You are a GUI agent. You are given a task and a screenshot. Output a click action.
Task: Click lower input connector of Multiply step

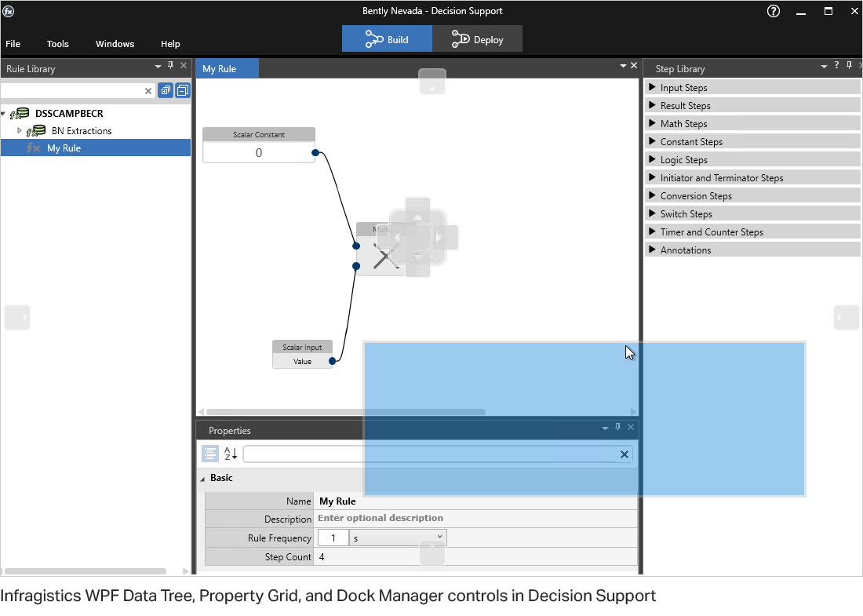[x=356, y=267]
